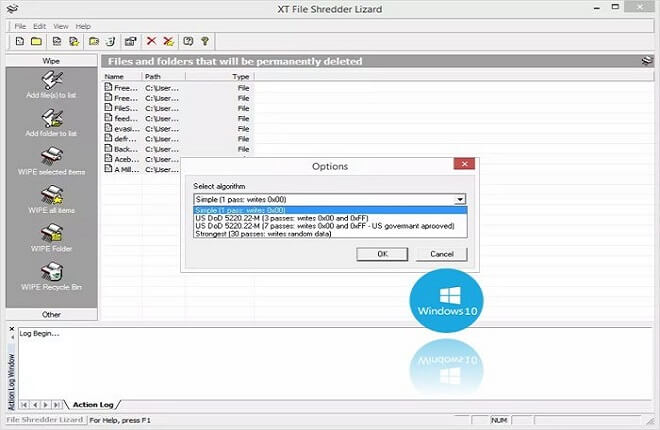
Task: Open the Select algorithm combo box arrow
Action: tap(460, 199)
